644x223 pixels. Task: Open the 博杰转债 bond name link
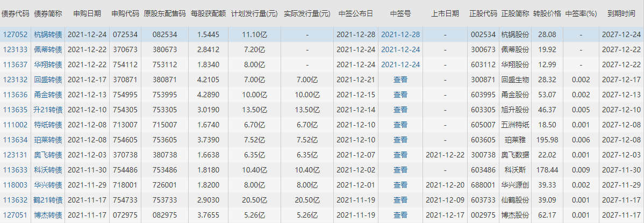(x=48, y=215)
